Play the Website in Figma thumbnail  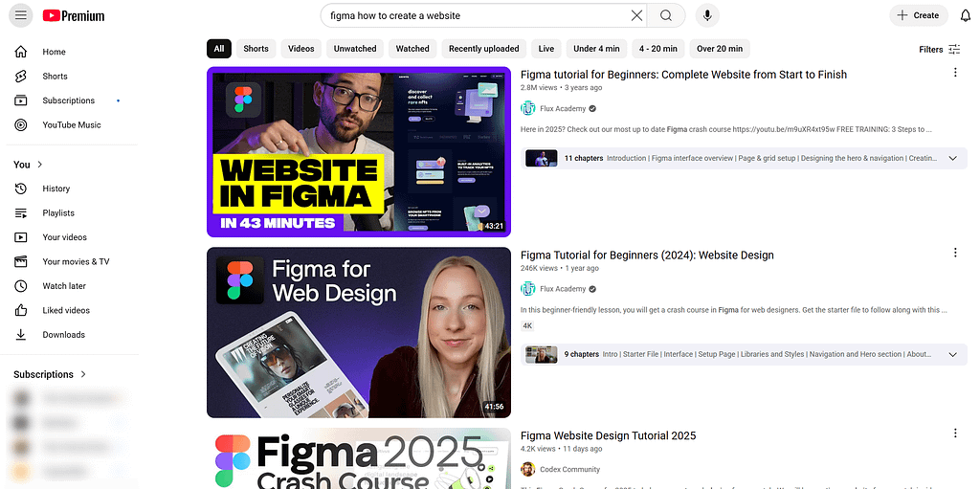pos(359,152)
